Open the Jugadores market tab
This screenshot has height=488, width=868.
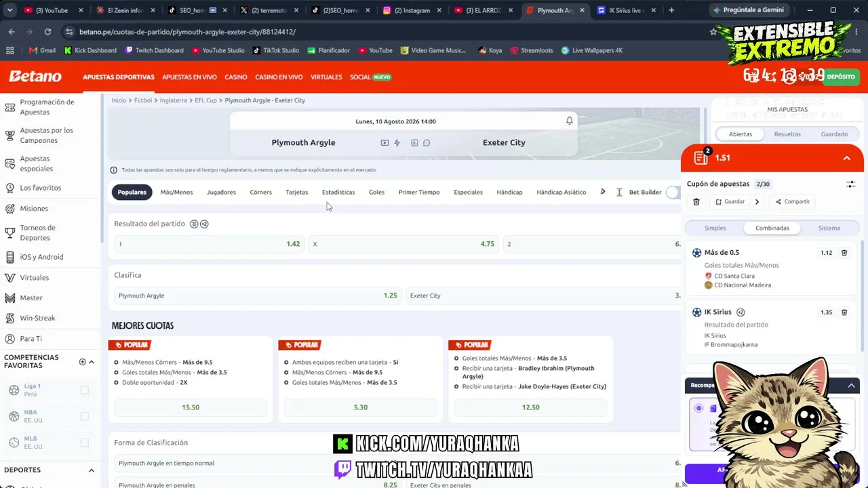(221, 192)
